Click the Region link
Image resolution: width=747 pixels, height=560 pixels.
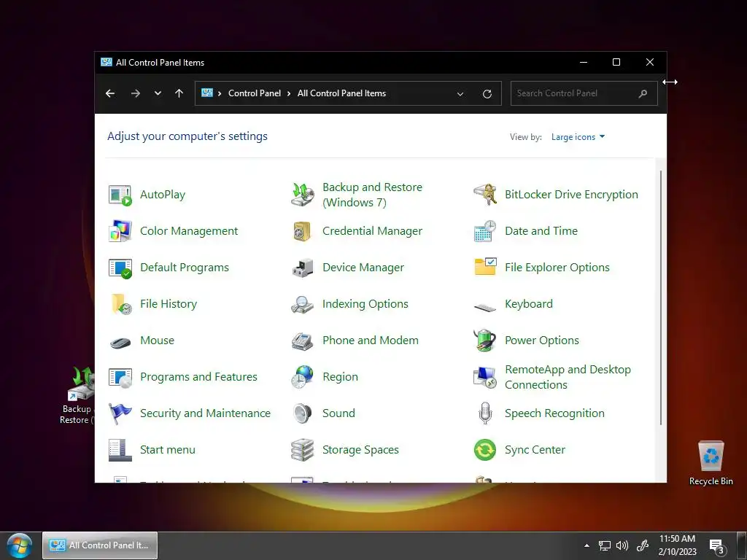(340, 377)
